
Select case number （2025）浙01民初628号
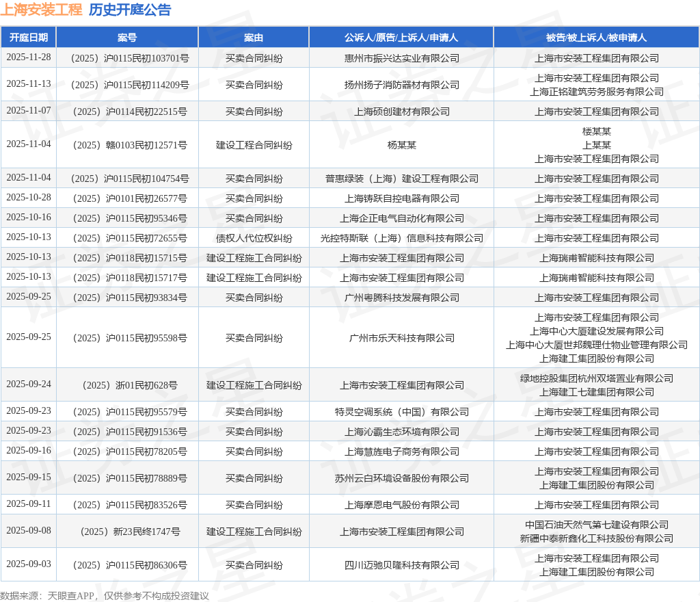coord(127,385)
